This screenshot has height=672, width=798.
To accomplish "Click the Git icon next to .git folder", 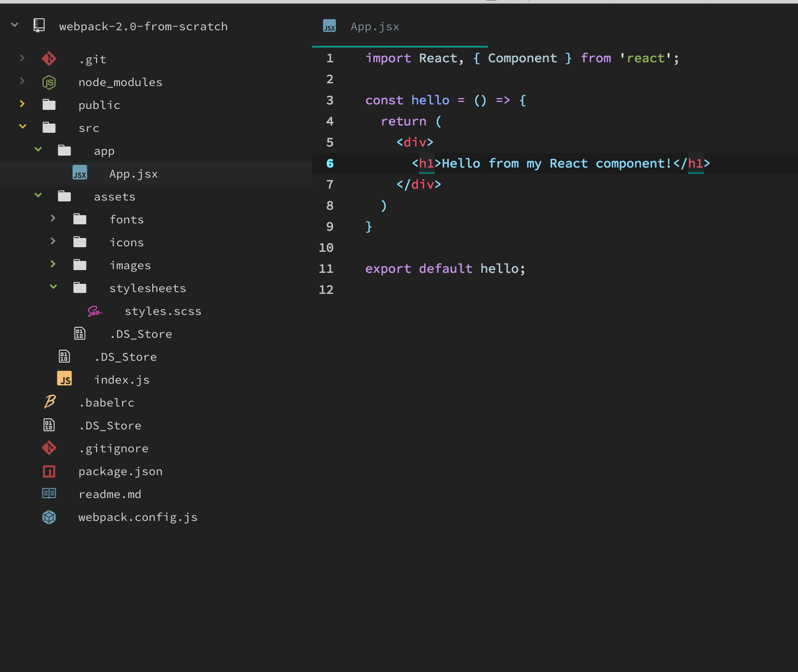I will (x=49, y=59).
